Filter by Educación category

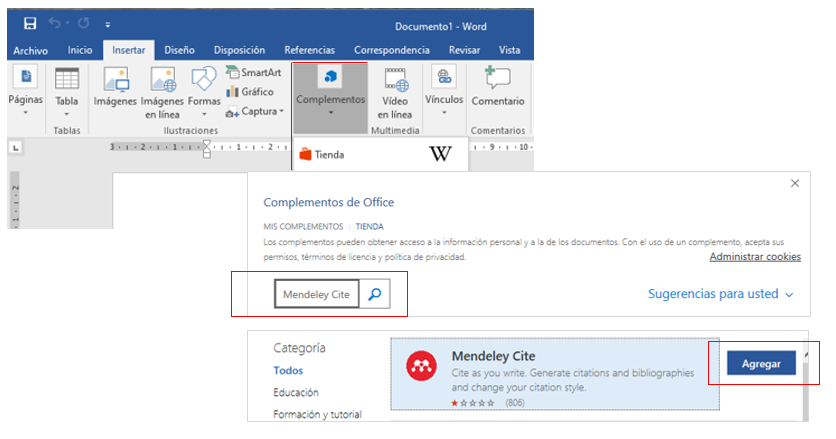tap(296, 392)
